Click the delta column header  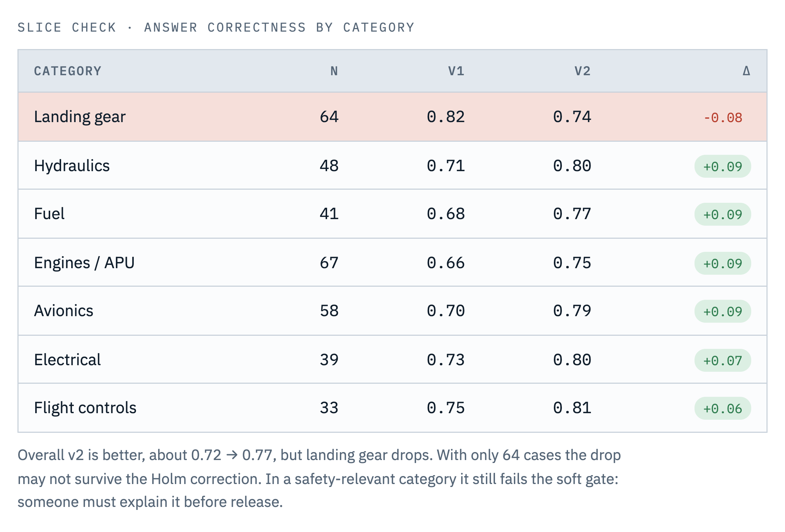(x=746, y=71)
